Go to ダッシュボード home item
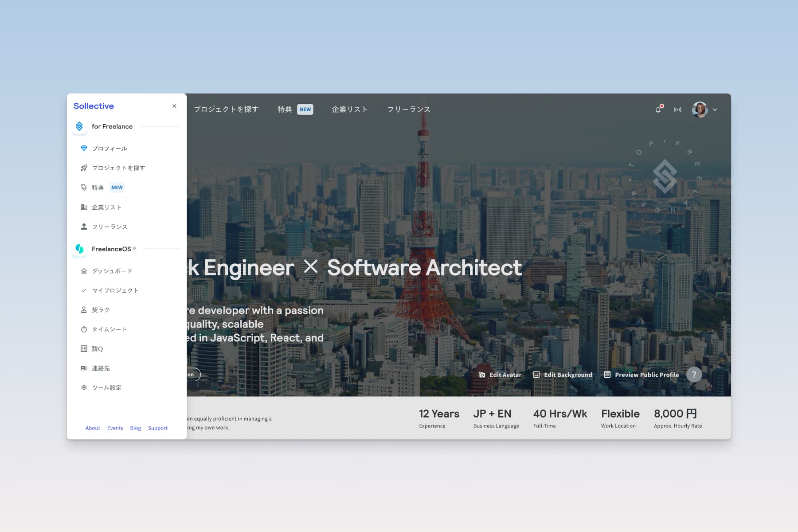 [112, 271]
